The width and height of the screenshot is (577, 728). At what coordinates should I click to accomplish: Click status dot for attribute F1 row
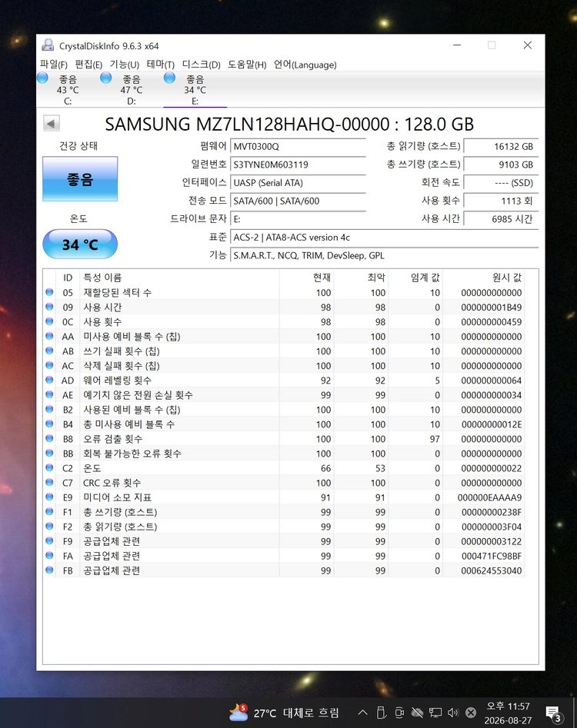pyautogui.click(x=49, y=512)
